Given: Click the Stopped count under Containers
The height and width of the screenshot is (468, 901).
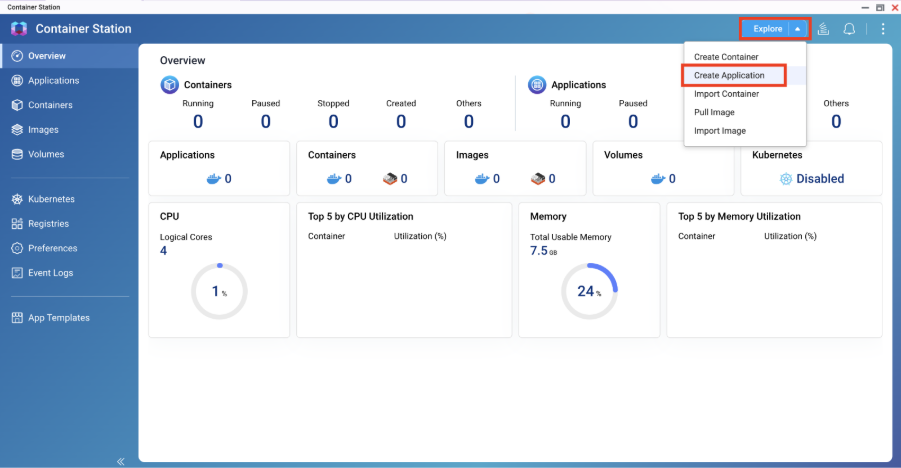Looking at the screenshot, I should (333, 122).
